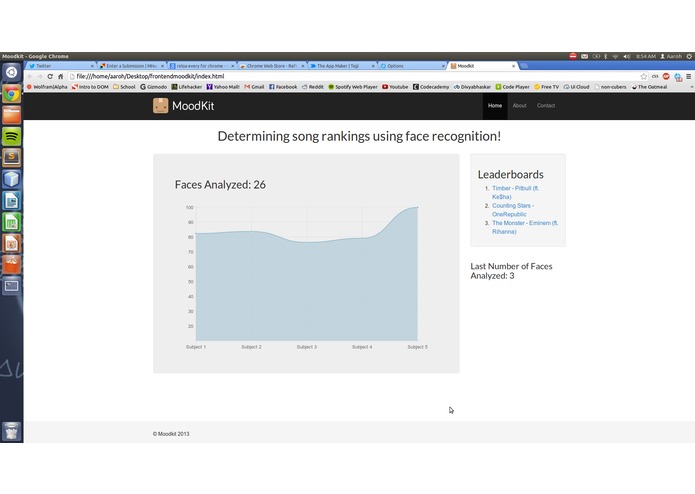The height and width of the screenshot is (494, 695).
Task: Open the Reddit bookmark
Action: [x=313, y=87]
